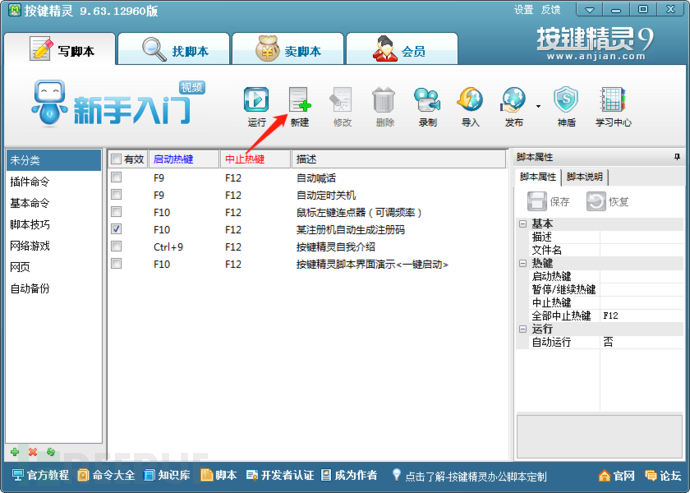Toggle the 有效 header checkbox
Image resolution: width=690 pixels, height=493 pixels.
coord(116,159)
